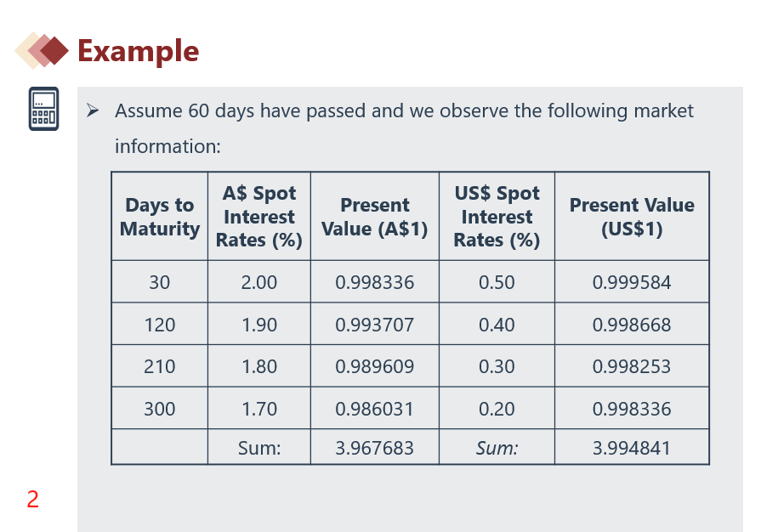Screen dimensions: 761x532
Task: Click the 'US$ Spot Interest Rates (%)' header
Action: coord(497,217)
